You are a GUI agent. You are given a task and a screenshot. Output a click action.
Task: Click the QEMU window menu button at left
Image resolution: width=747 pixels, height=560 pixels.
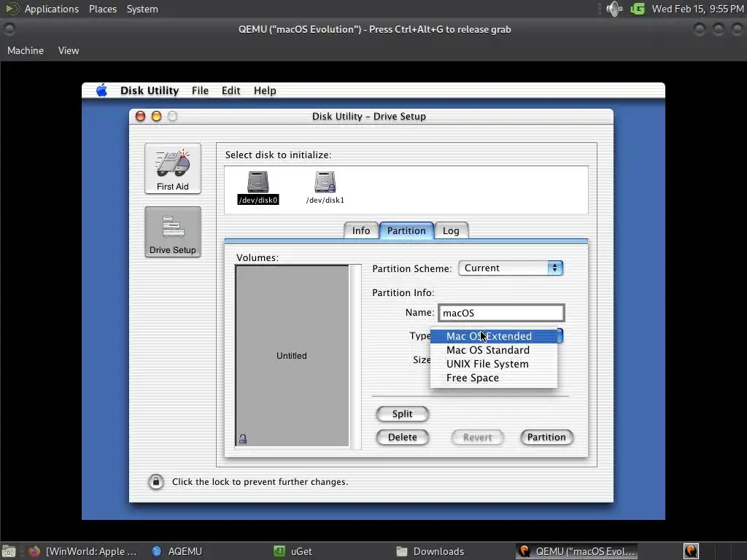tap(9, 29)
